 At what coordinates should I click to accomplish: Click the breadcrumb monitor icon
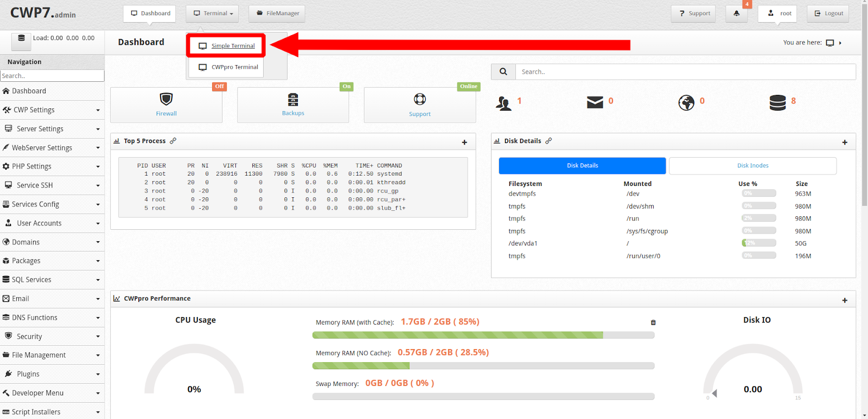(830, 43)
